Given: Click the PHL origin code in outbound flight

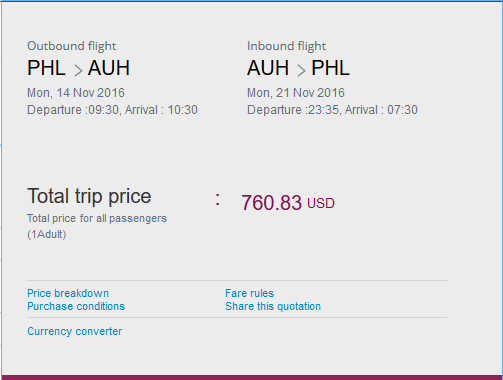Looking at the screenshot, I should click(x=46, y=68).
